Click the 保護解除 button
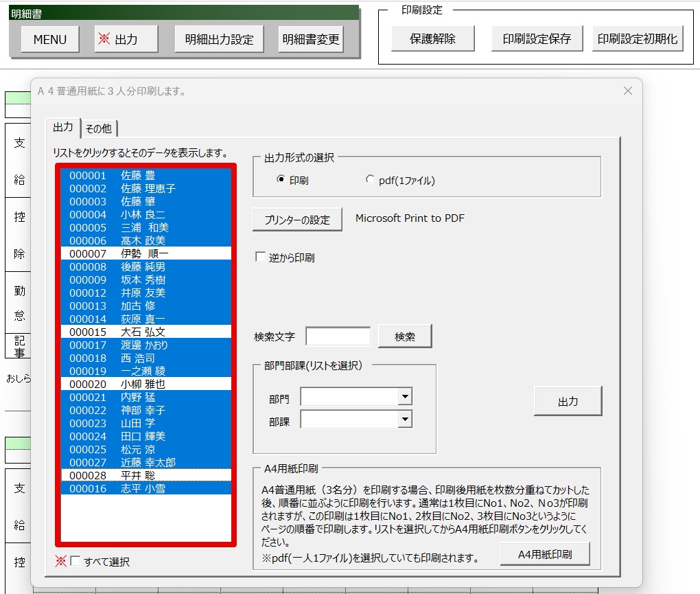Viewport: 700px width, 594px height. 432,39
